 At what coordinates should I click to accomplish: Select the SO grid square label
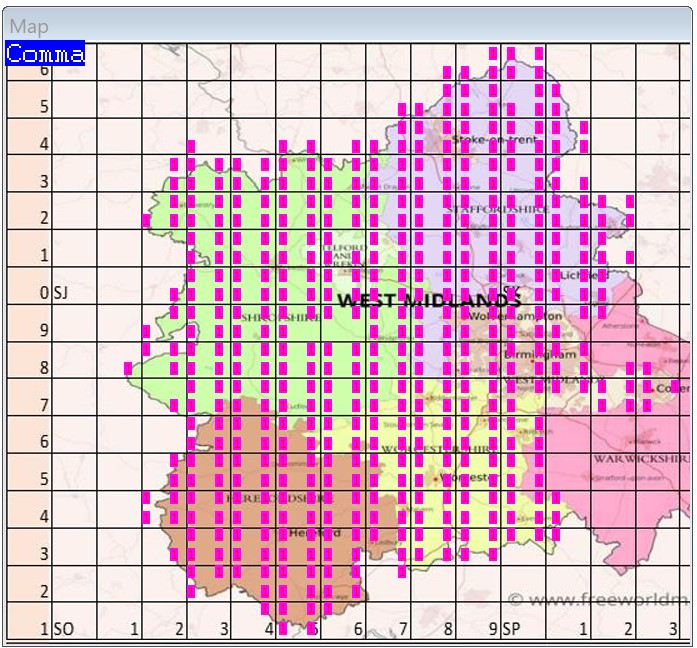(x=63, y=629)
